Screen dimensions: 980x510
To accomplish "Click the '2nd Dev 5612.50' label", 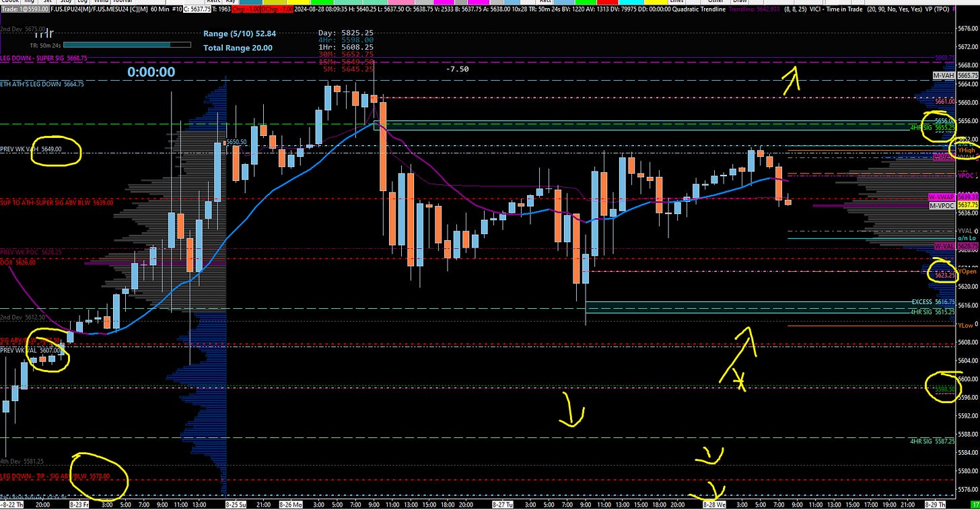I will [x=22, y=317].
